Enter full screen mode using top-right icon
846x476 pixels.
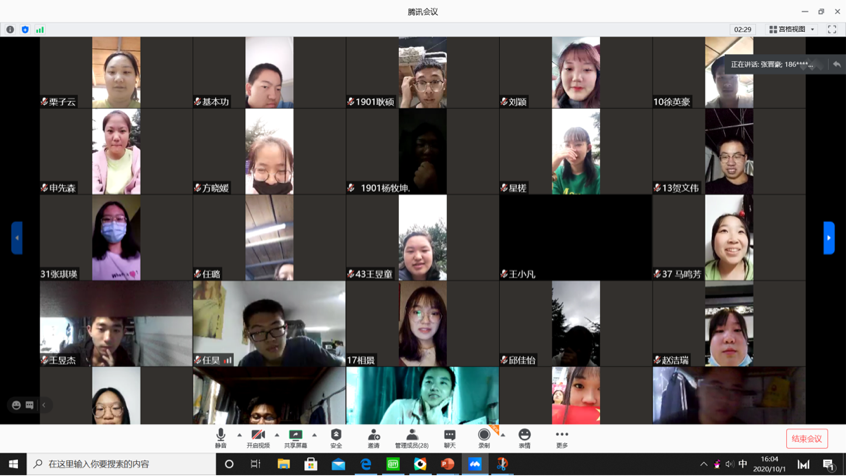(x=832, y=30)
